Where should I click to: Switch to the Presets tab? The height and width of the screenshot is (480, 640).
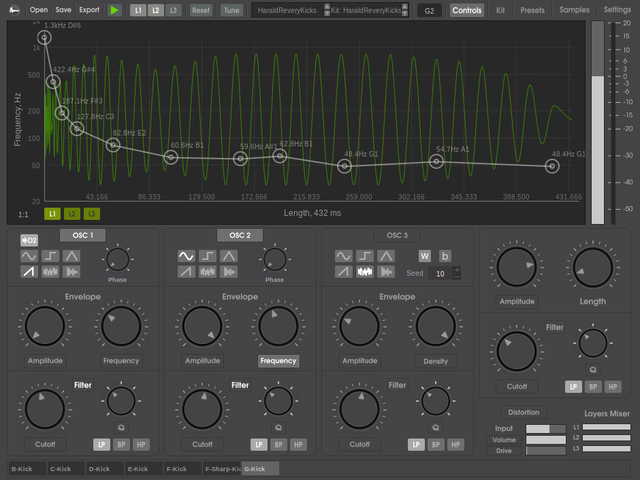pyautogui.click(x=532, y=10)
